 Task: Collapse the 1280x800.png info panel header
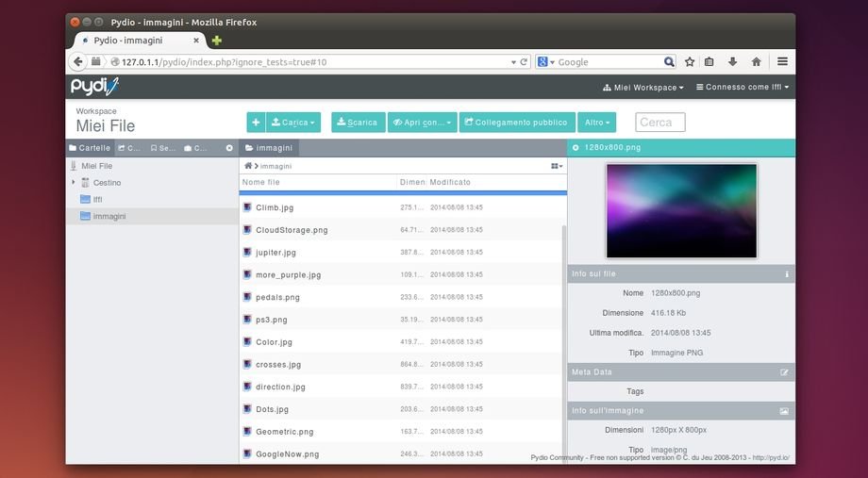[576, 148]
